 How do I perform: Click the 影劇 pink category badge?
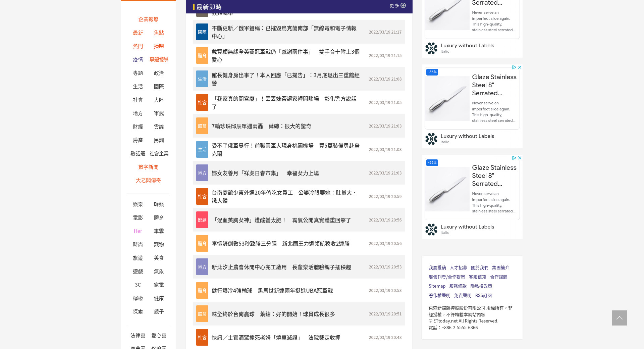[x=202, y=220]
